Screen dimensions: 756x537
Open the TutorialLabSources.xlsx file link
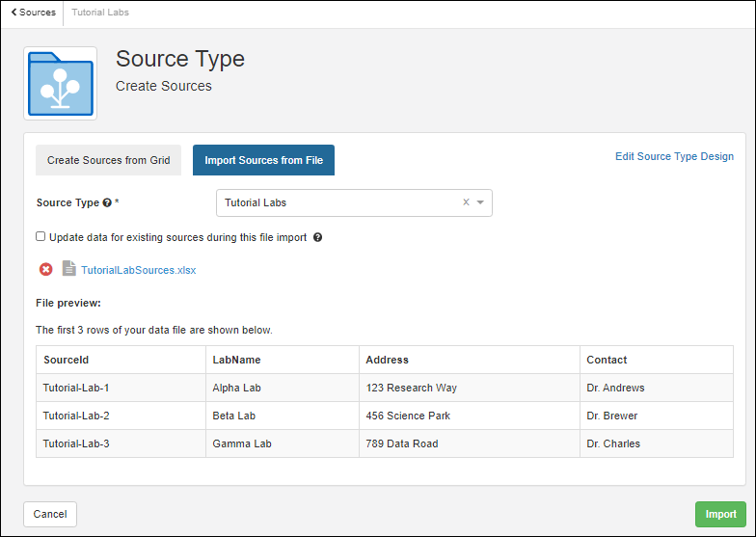[138, 270]
